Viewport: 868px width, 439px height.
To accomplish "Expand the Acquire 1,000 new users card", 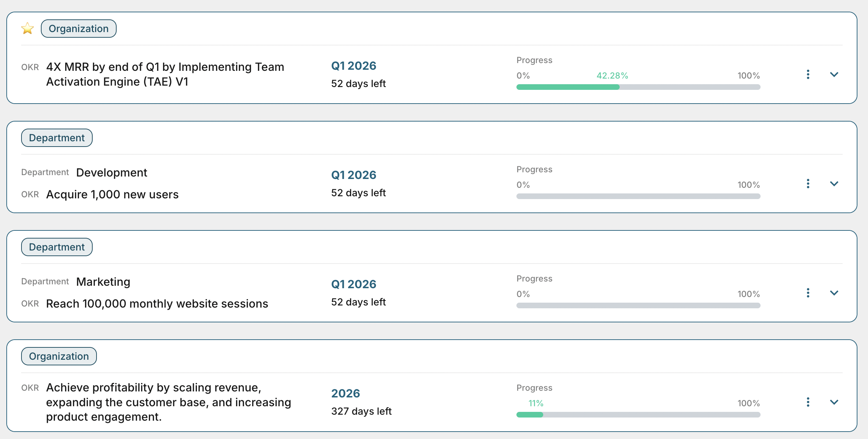I will (834, 184).
